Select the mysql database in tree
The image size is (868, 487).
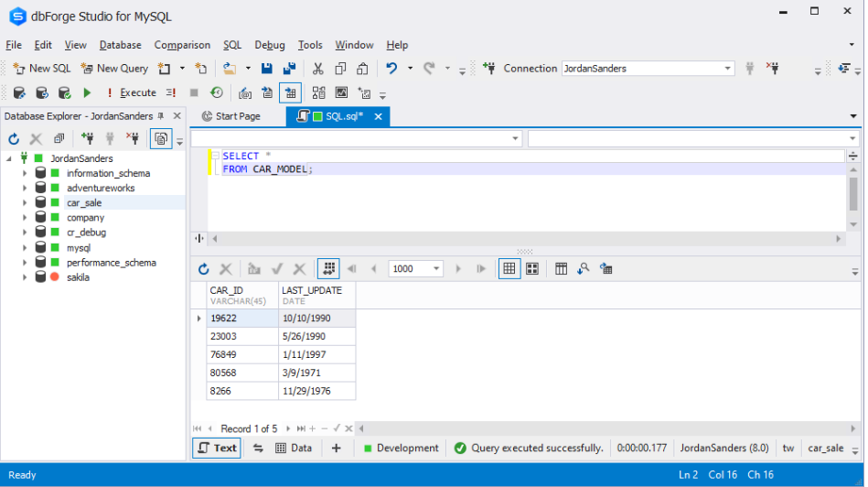pyautogui.click(x=79, y=248)
